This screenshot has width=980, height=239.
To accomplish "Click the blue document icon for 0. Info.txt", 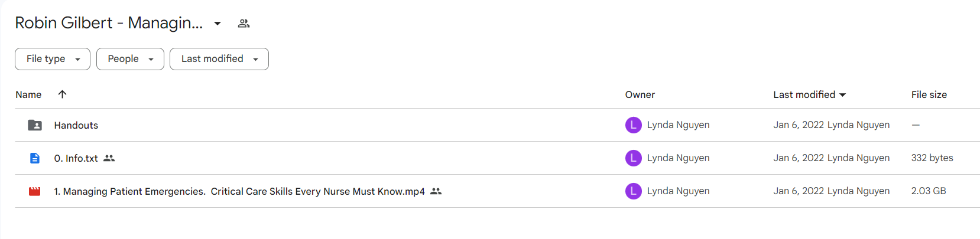I will coord(35,158).
